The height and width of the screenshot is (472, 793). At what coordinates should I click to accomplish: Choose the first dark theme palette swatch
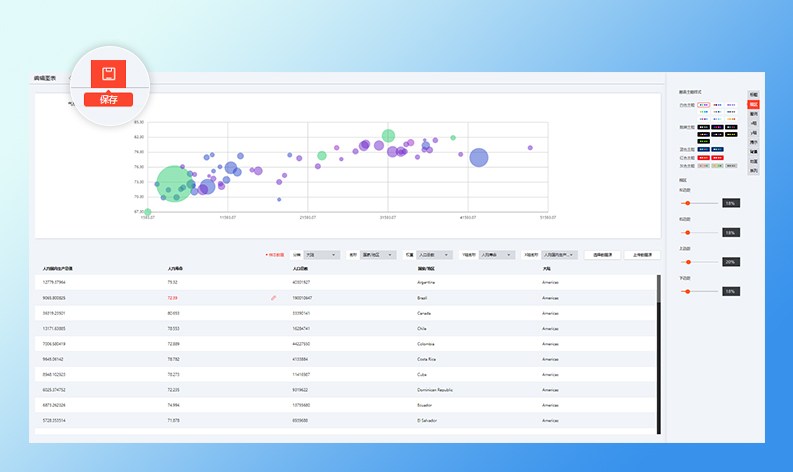pos(703,127)
